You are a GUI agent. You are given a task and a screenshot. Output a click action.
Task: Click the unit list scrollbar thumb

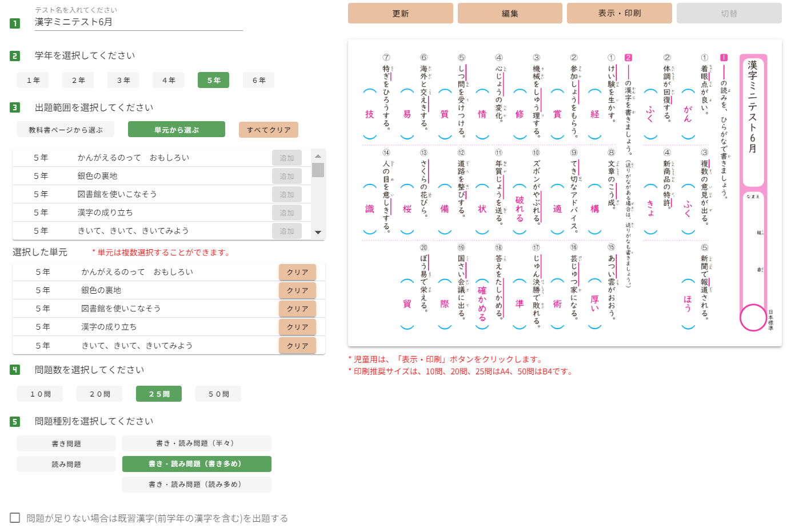[318, 170]
